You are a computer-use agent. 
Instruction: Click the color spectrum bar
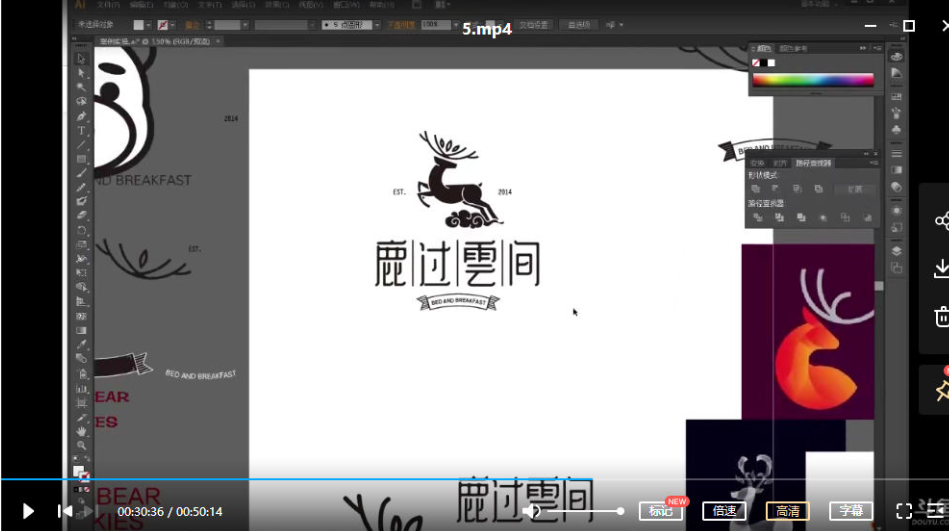coord(813,81)
